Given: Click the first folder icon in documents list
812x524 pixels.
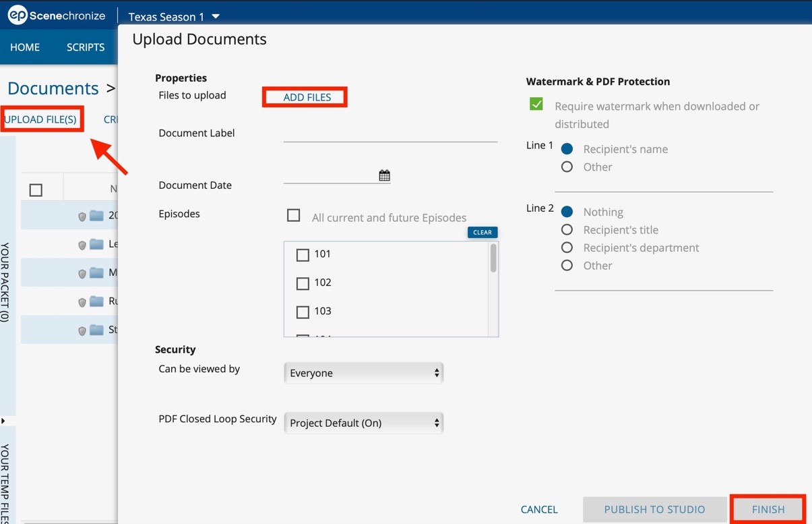Looking at the screenshot, I should click(96, 216).
